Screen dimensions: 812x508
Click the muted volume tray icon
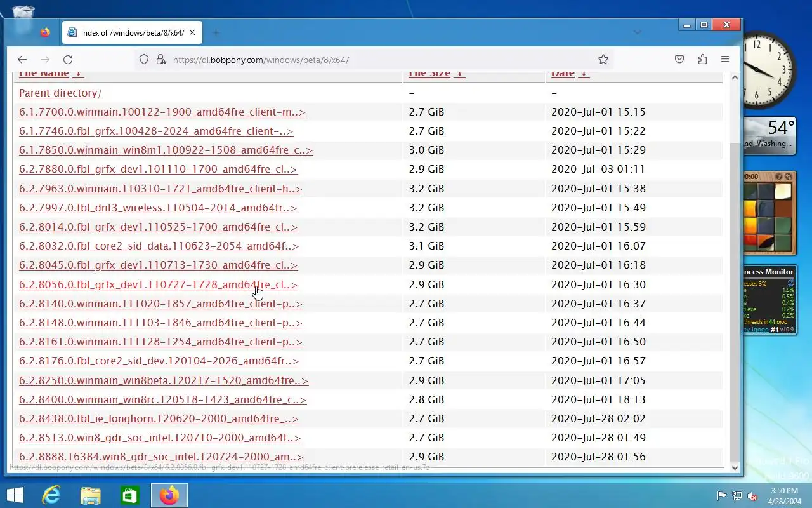[752, 496]
